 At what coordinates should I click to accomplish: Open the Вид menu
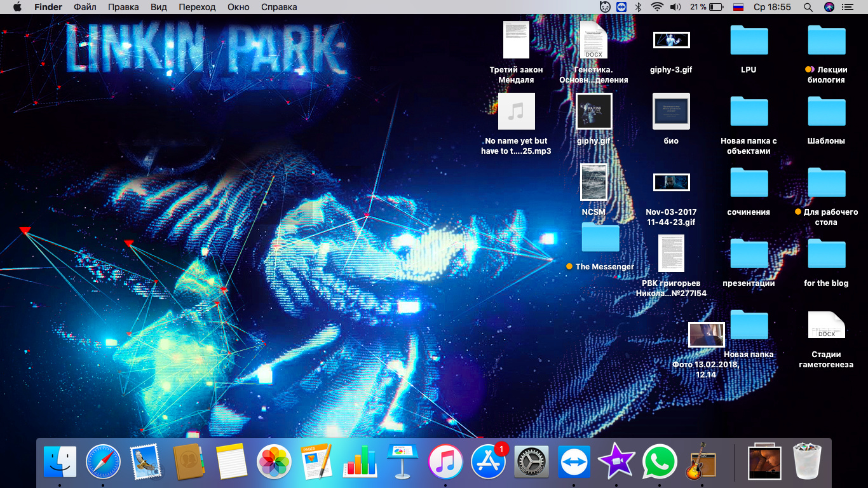(159, 7)
